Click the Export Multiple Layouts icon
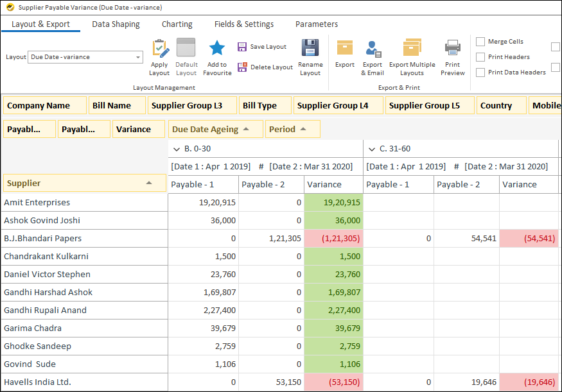 point(412,49)
